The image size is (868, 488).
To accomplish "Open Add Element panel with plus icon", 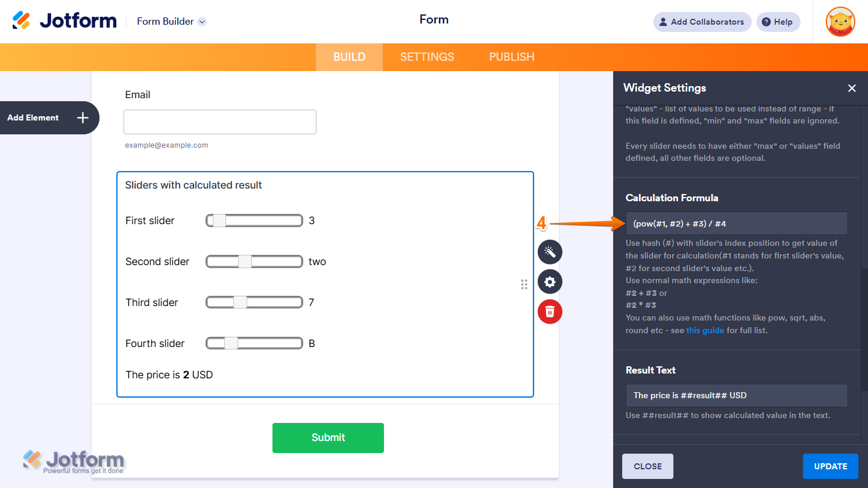I will [82, 117].
